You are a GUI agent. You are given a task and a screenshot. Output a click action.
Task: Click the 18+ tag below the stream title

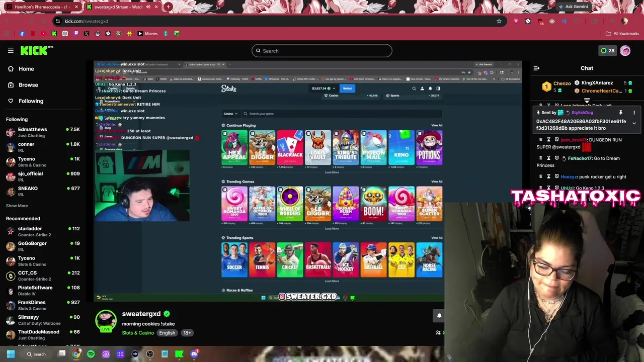coord(187,333)
